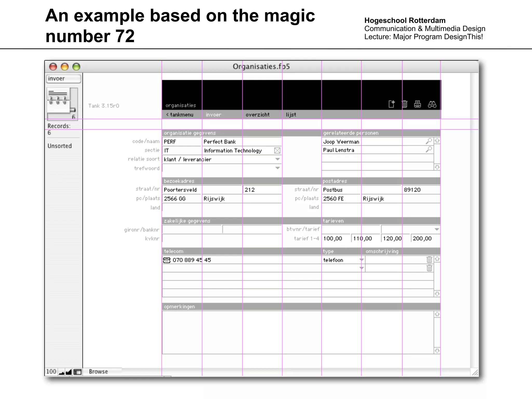Click the record number 6 slider handle
532x399 pixels.
pos(73,110)
